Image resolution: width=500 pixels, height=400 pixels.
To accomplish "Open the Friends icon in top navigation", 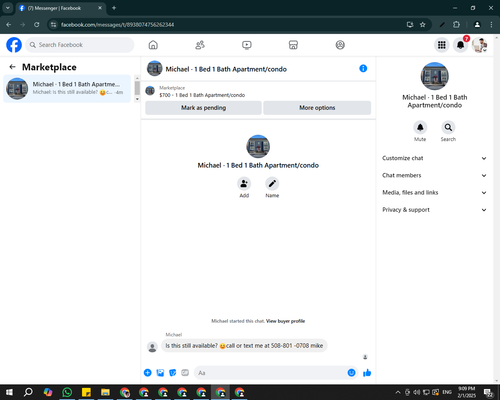I will pyautogui.click(x=200, y=45).
